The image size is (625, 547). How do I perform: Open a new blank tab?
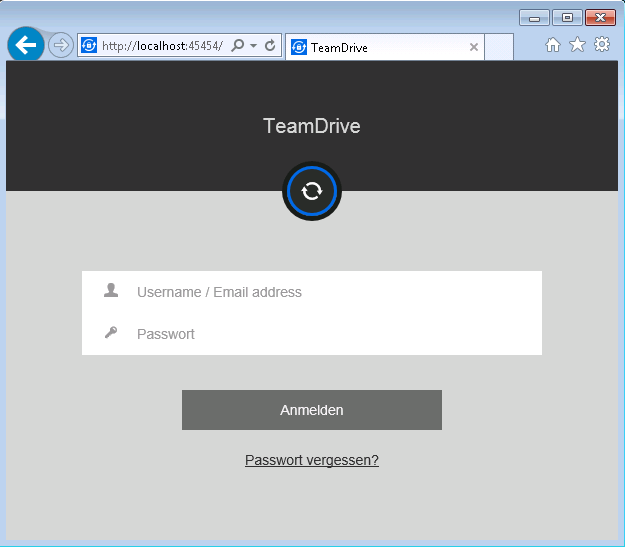coord(499,47)
